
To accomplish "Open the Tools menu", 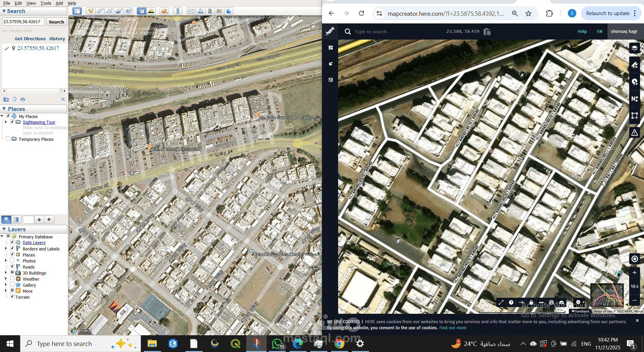I will [46, 3].
